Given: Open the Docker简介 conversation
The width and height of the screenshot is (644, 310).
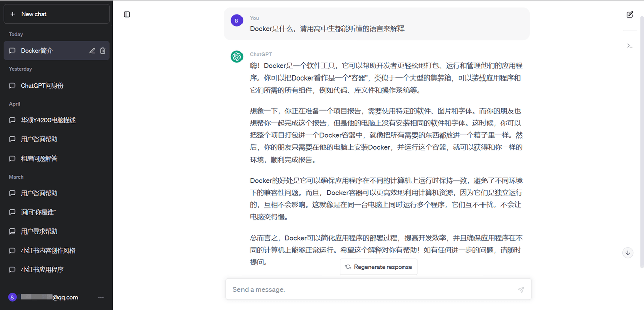Looking at the screenshot, I should (56, 51).
